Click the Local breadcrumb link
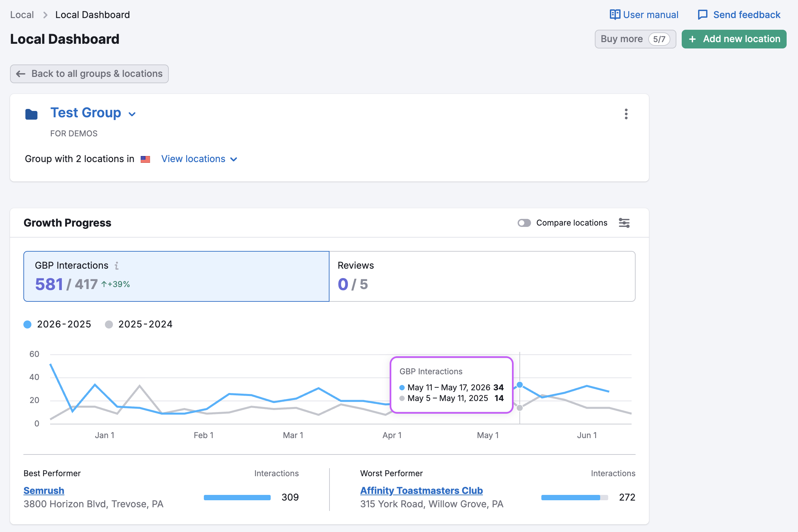798x532 pixels. (x=22, y=15)
